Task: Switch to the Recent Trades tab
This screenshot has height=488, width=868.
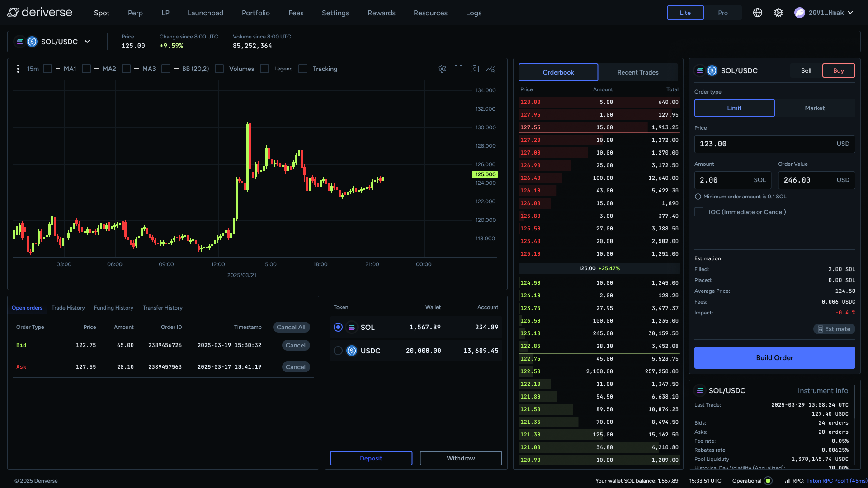Action: coord(637,72)
